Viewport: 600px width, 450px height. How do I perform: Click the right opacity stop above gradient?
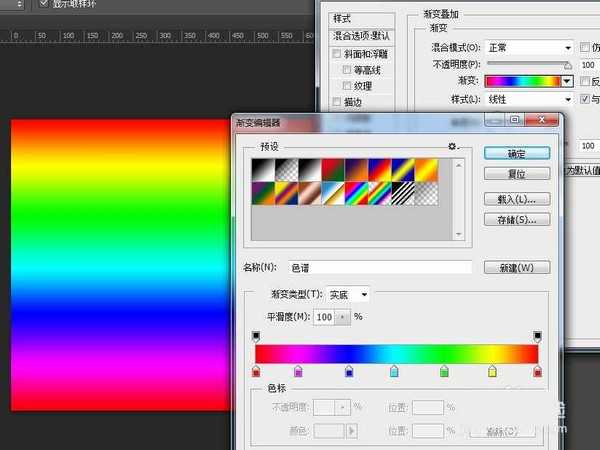tap(538, 337)
